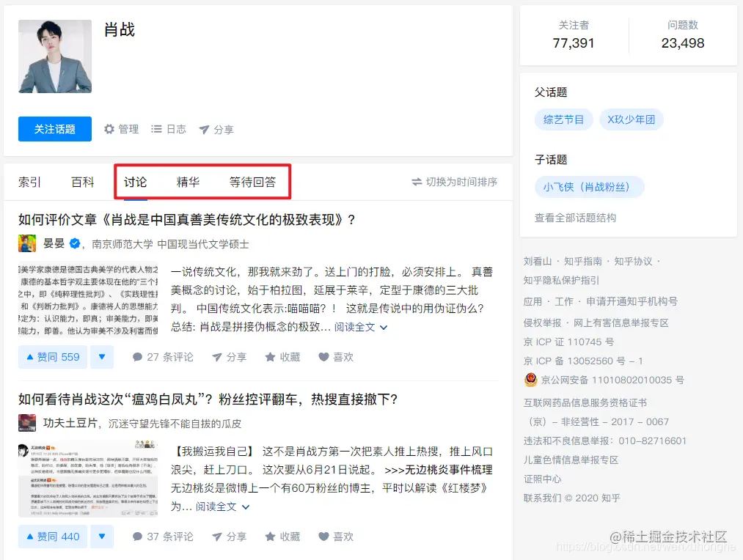Open 知乎隐私保护指引 footer link
This screenshot has width=743, height=560.
click(x=562, y=280)
